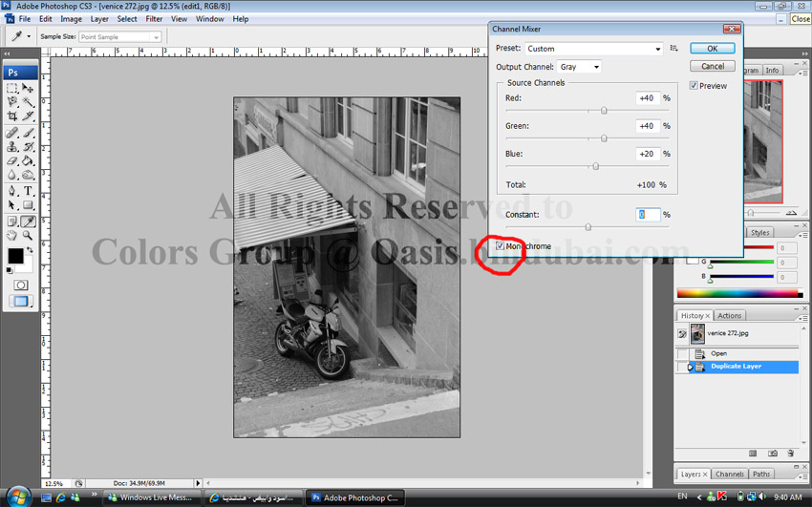This screenshot has height=507, width=812.
Task: Select the Eyedropper tool in toolbox
Action: point(28,222)
